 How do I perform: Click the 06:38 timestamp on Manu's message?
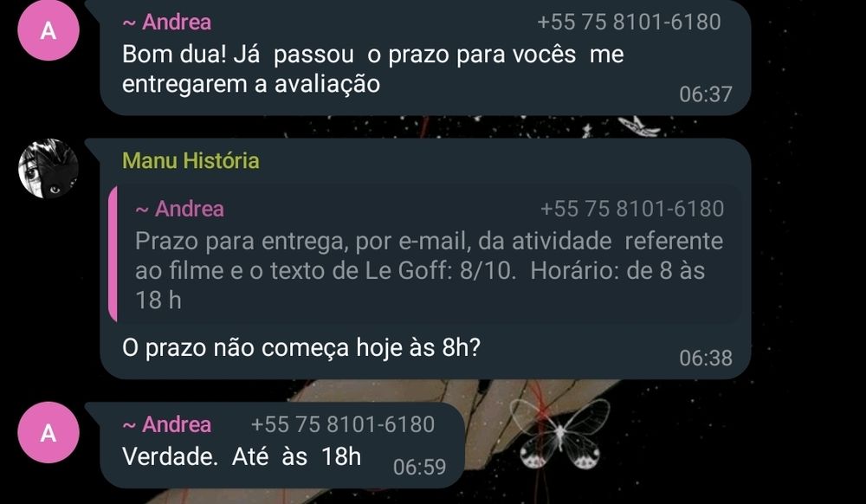[x=705, y=359]
